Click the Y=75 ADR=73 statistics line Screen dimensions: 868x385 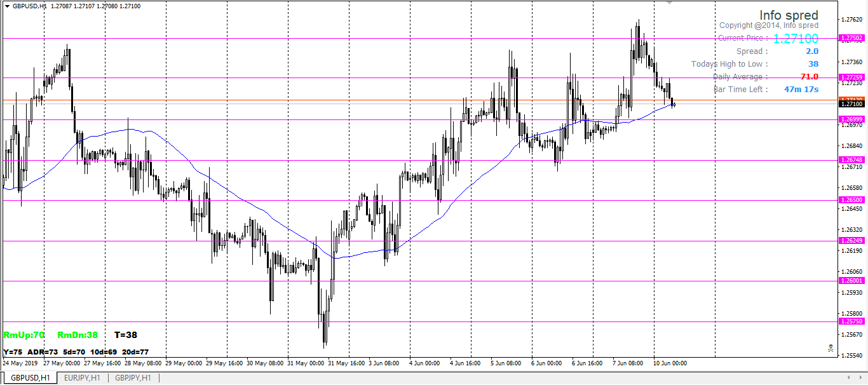point(76,352)
